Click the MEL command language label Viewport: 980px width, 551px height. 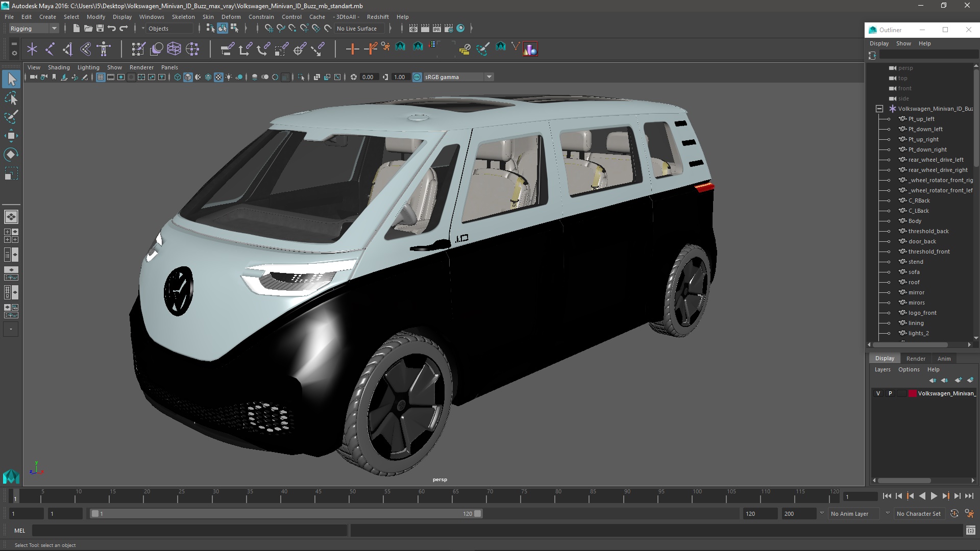(19, 531)
